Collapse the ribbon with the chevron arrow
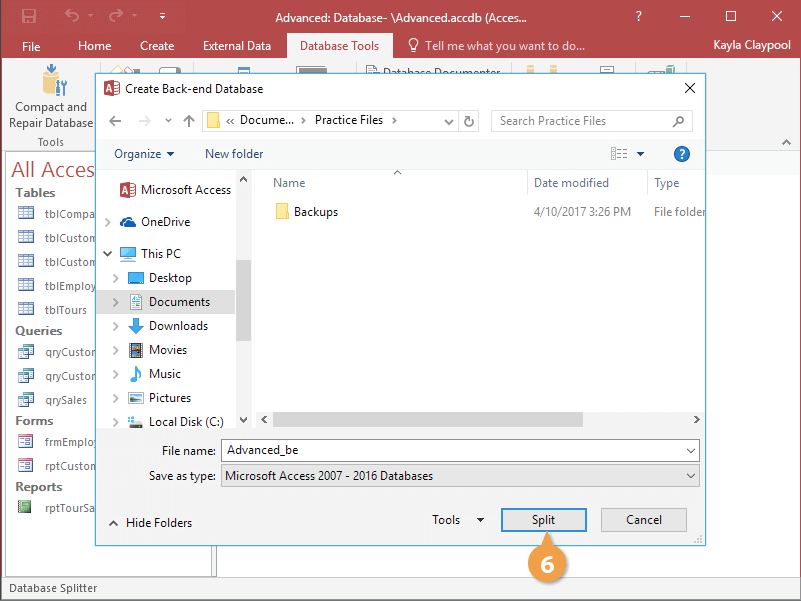801x601 pixels. pyautogui.click(x=786, y=143)
